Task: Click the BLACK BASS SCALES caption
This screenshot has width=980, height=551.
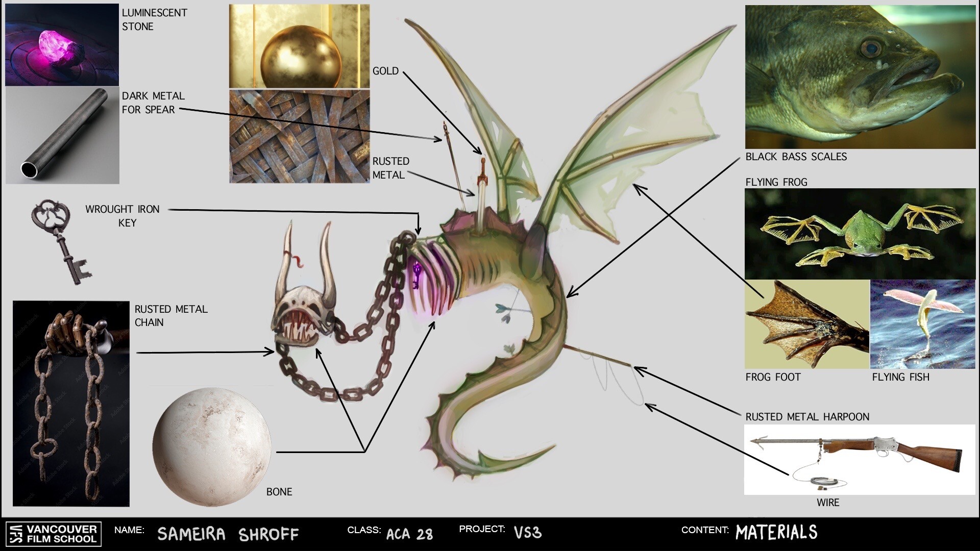Action: click(797, 157)
